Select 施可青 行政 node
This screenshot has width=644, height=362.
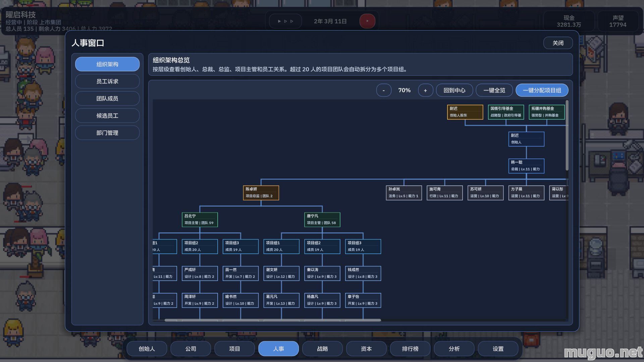445,193
